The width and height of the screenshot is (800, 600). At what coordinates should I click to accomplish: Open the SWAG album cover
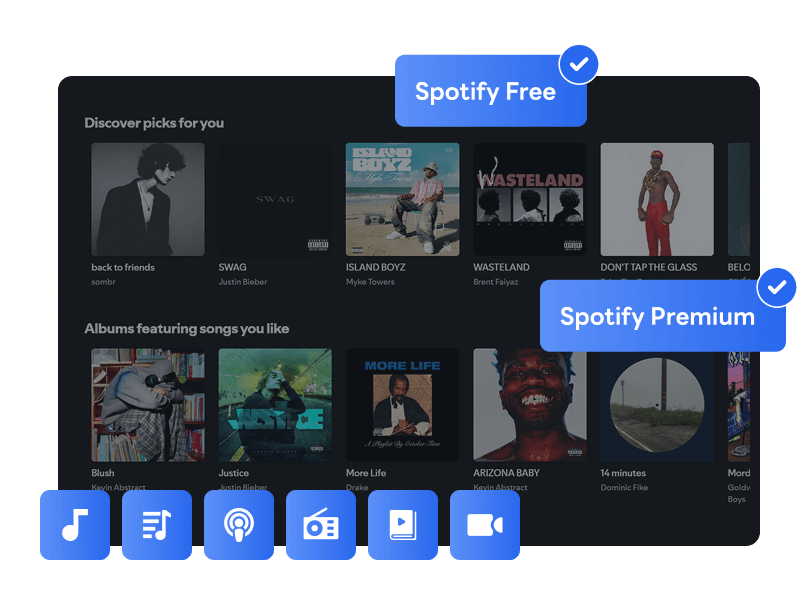(x=275, y=199)
